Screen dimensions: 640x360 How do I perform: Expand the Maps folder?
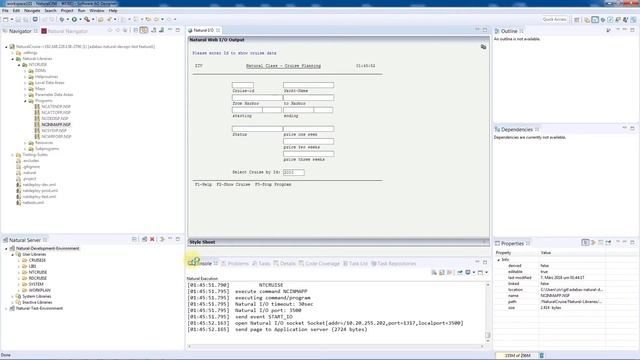click(25, 89)
